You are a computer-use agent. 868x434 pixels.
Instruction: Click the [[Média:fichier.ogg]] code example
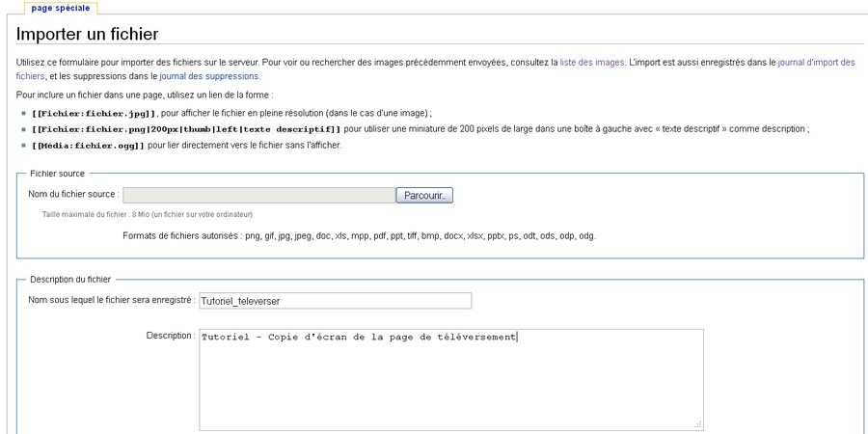pyautogui.click(x=88, y=146)
